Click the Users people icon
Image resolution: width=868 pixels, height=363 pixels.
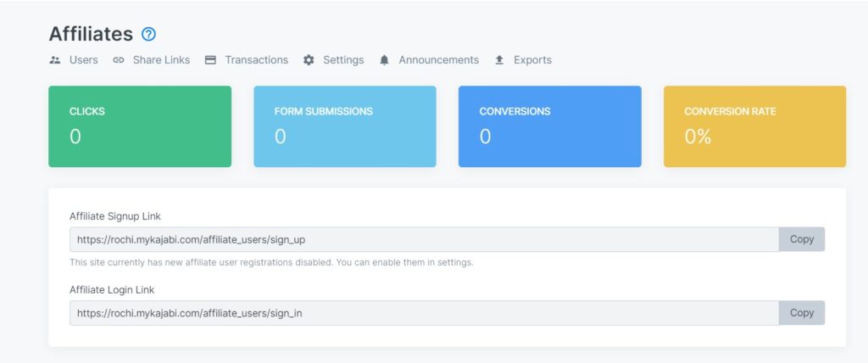(x=55, y=60)
